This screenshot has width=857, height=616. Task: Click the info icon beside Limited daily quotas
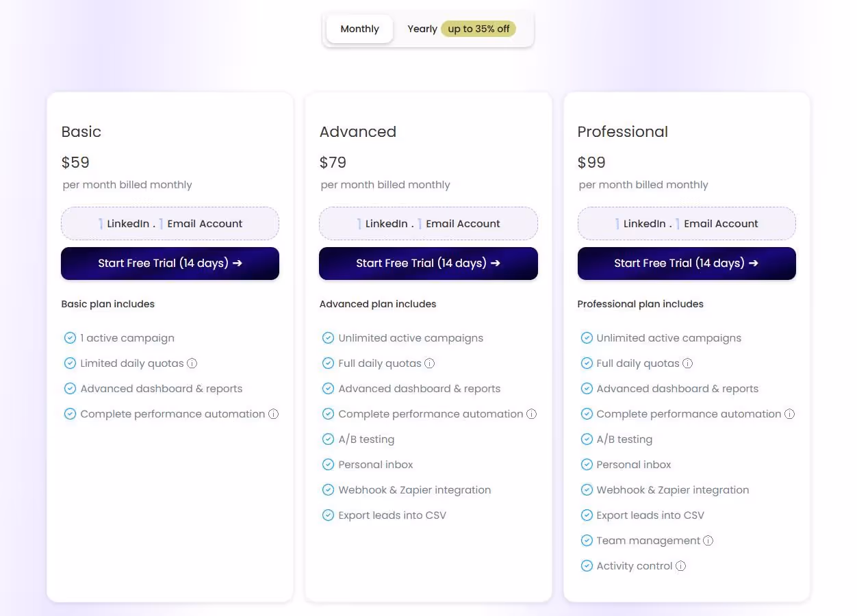(x=192, y=363)
